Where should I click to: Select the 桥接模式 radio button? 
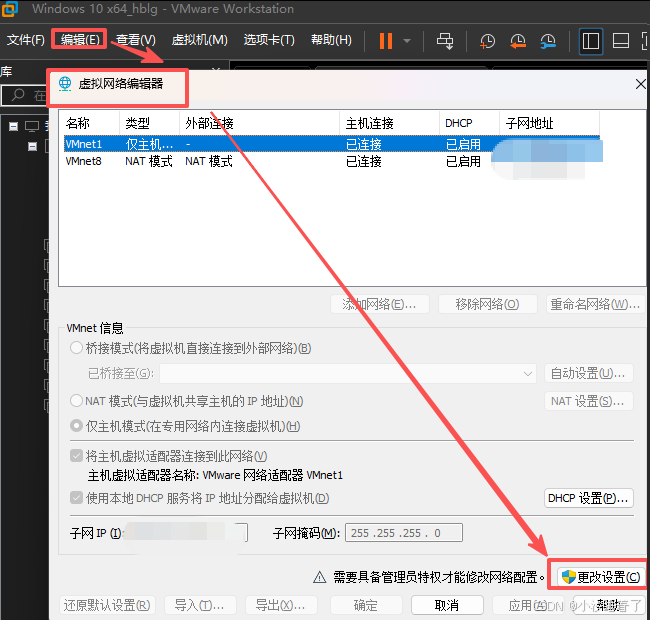(x=76, y=348)
